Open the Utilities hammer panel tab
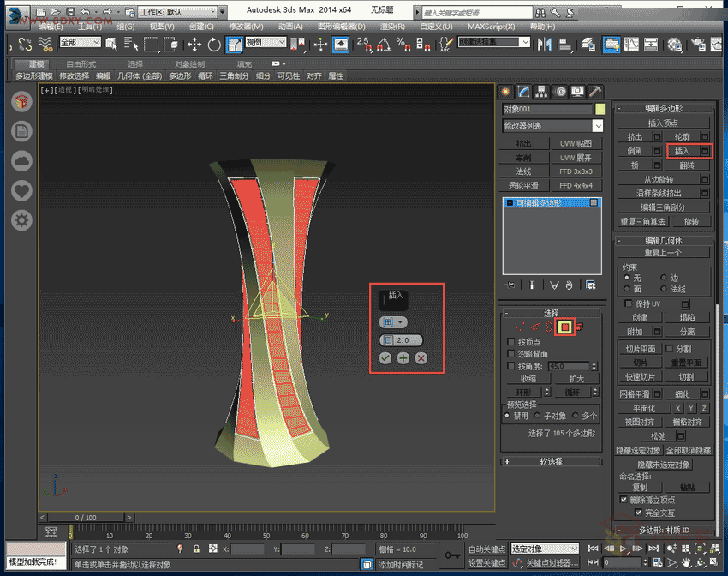Image resolution: width=728 pixels, height=576 pixels. [596, 92]
